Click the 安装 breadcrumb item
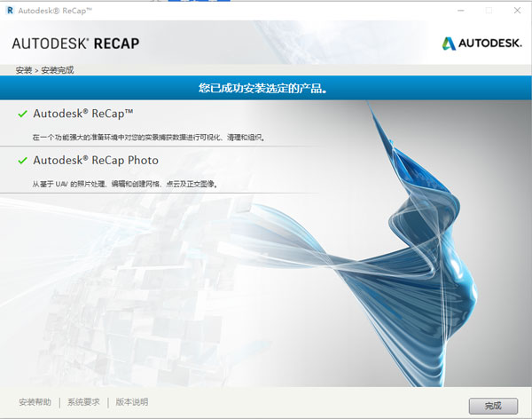Viewport: 532px width, 419px height. (22, 69)
